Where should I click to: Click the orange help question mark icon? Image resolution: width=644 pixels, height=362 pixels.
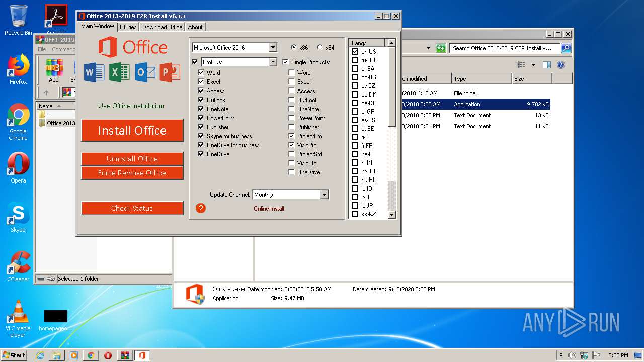(201, 208)
